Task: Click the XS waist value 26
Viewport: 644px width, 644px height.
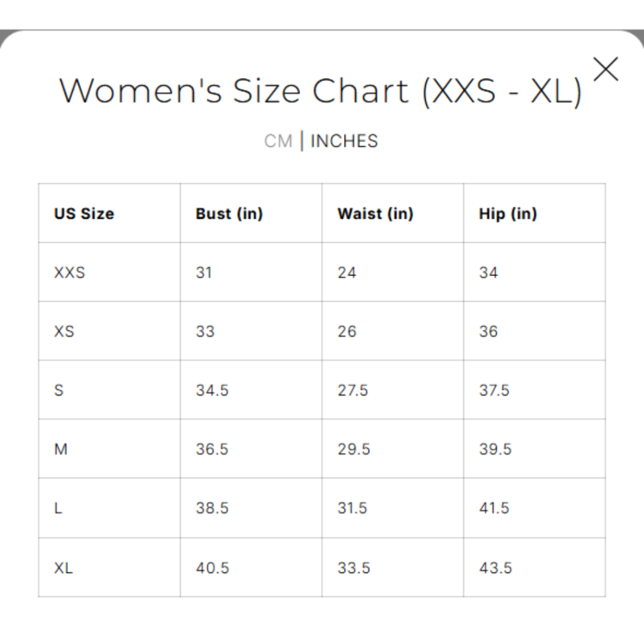Action: click(347, 331)
